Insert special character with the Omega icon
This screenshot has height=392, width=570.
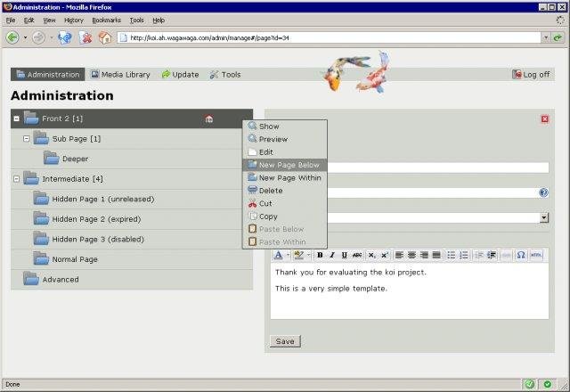[x=521, y=255]
